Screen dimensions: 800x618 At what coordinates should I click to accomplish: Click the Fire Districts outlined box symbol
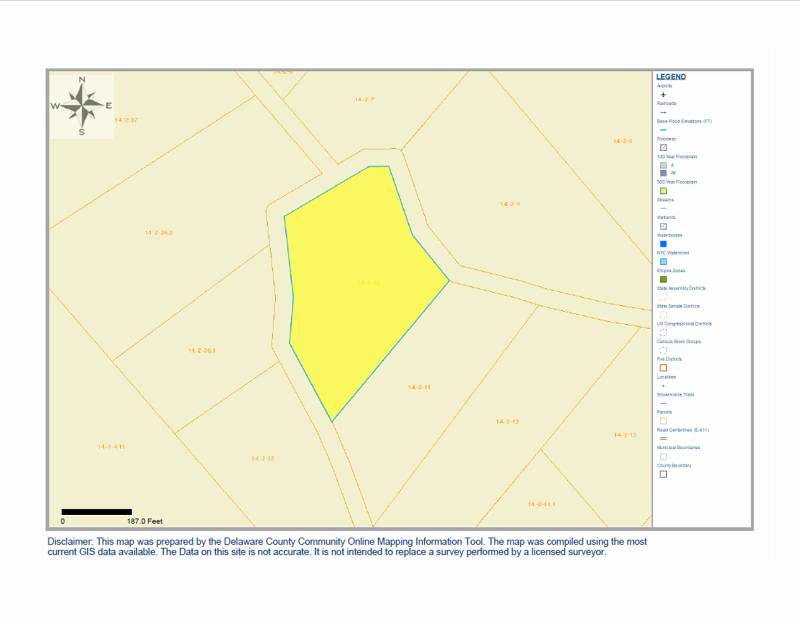(663, 367)
